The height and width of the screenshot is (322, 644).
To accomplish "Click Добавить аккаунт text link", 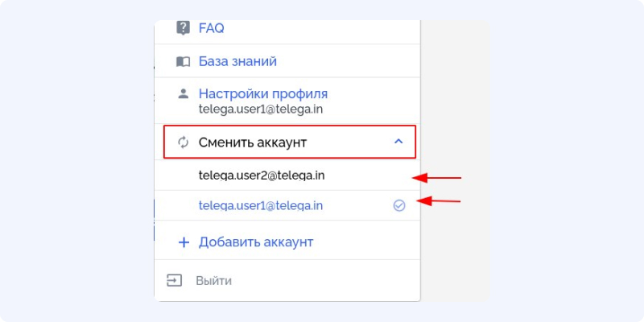I will coord(256,242).
